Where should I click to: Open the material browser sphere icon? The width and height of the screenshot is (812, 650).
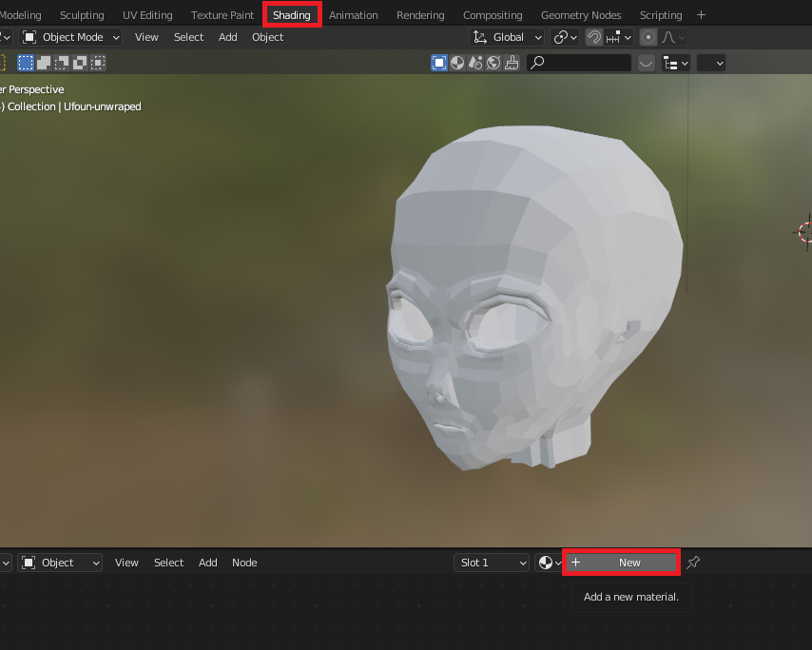point(546,563)
